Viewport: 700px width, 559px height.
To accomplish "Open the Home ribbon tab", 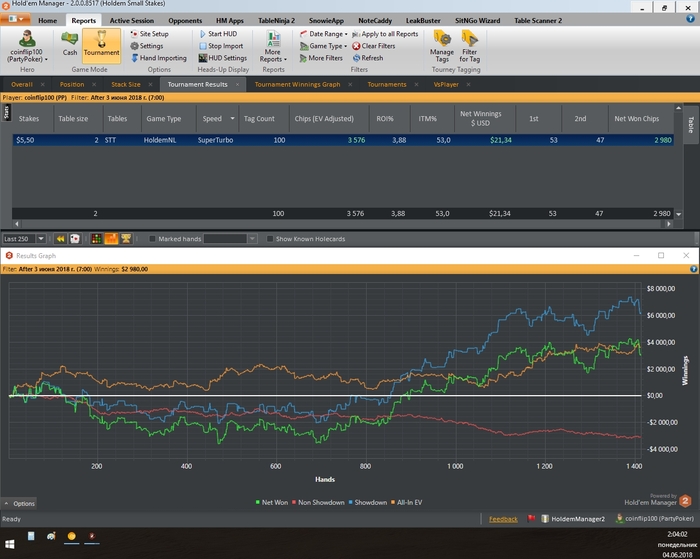I will coord(47,21).
